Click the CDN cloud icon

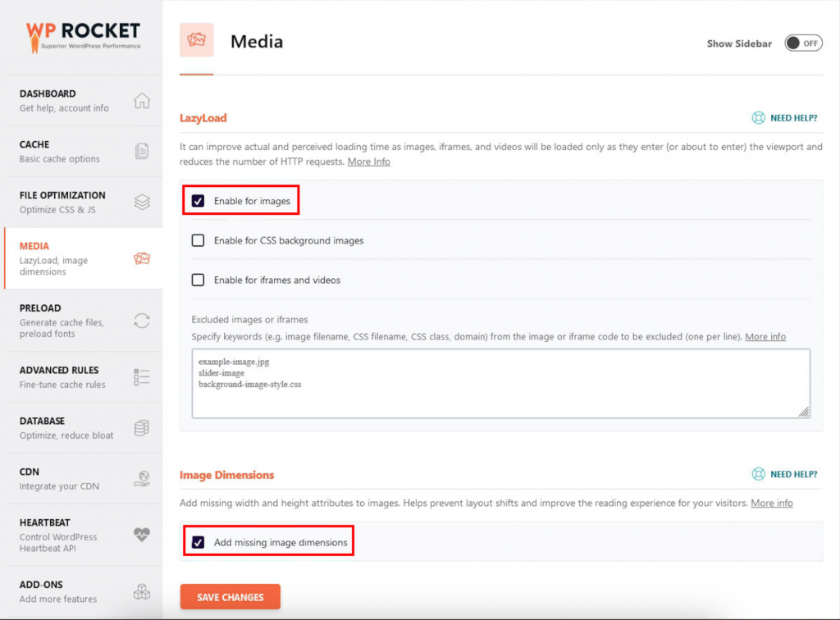coord(141,478)
